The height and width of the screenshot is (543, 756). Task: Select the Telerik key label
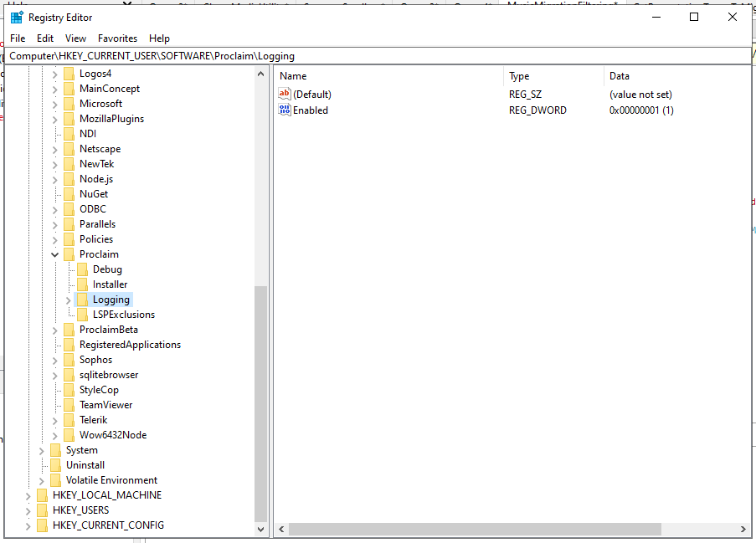coord(93,420)
